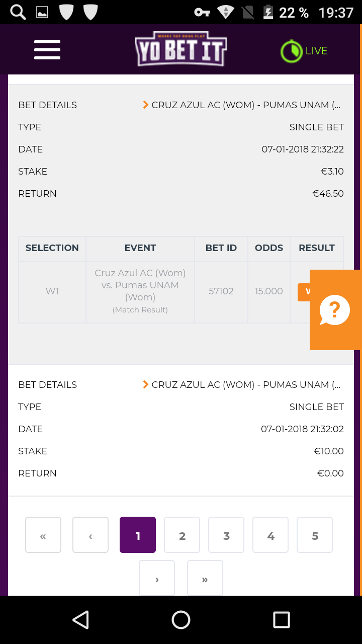
Task: Go to pagination page 2
Action: coord(182,535)
